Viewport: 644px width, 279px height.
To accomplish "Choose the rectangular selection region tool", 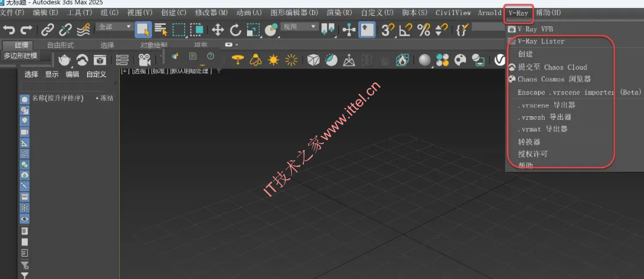I will 179,30.
